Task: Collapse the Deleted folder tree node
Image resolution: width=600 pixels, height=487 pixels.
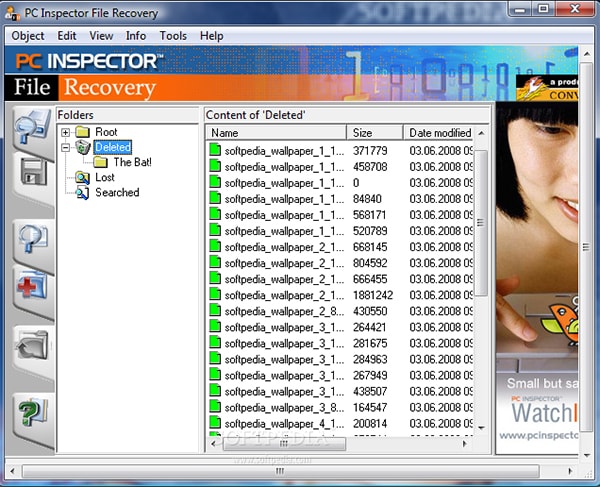Action: pos(65,147)
